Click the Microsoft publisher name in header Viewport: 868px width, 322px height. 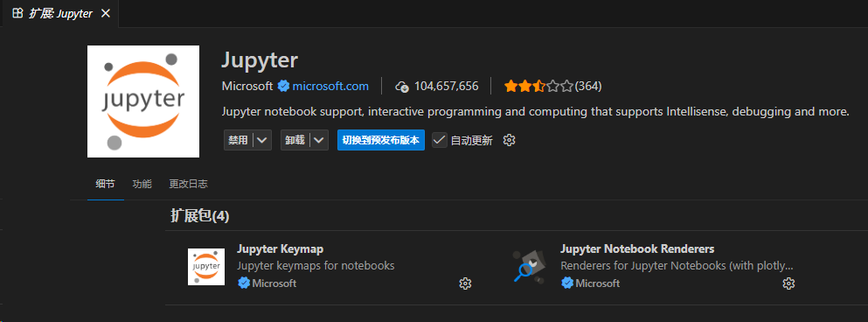(x=247, y=86)
